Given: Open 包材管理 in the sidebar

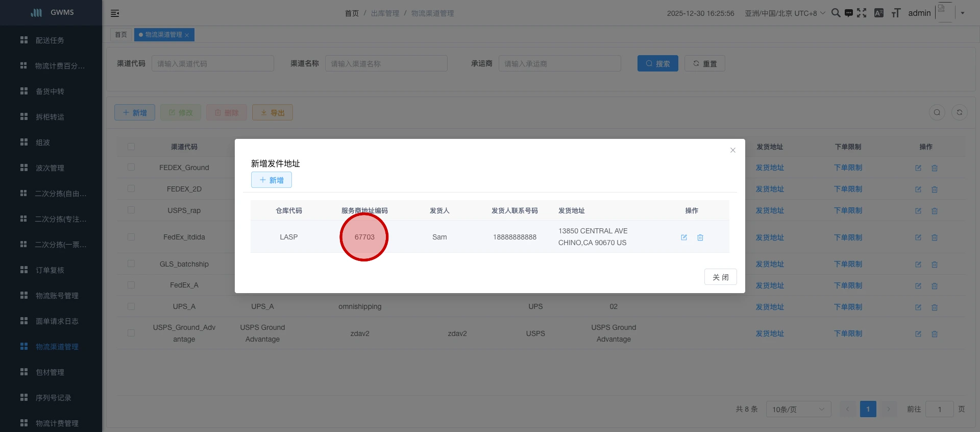Looking at the screenshot, I should (x=51, y=372).
